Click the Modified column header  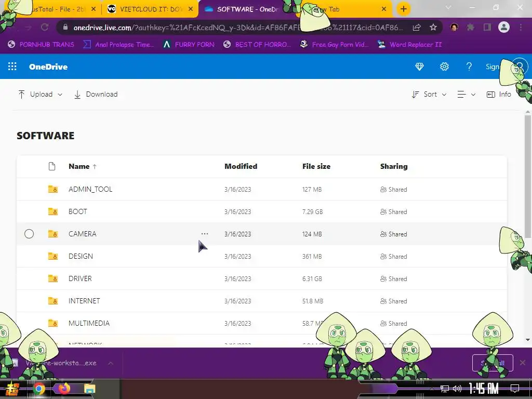click(241, 166)
